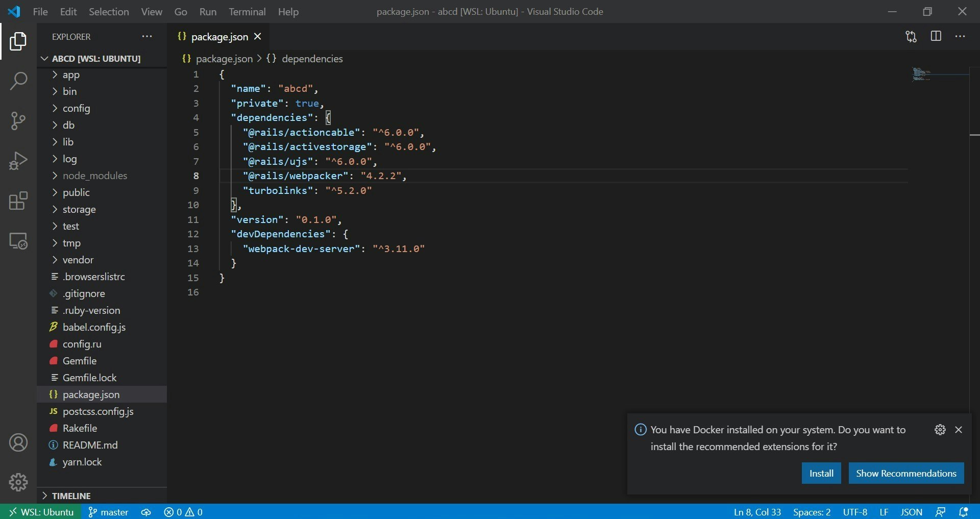Click the Open Changes compare icon
The height and width of the screenshot is (519, 980).
(x=911, y=36)
